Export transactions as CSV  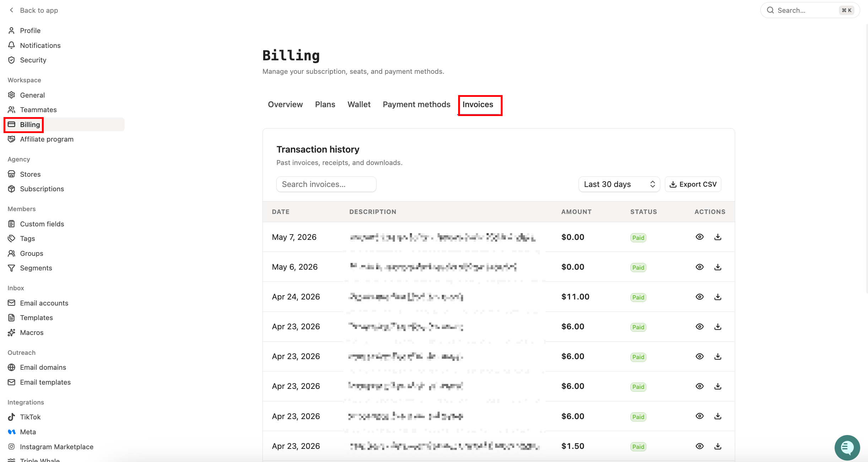click(x=693, y=184)
